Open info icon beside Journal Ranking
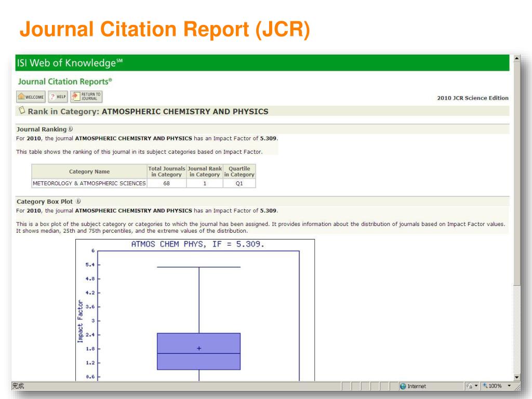 point(71,129)
